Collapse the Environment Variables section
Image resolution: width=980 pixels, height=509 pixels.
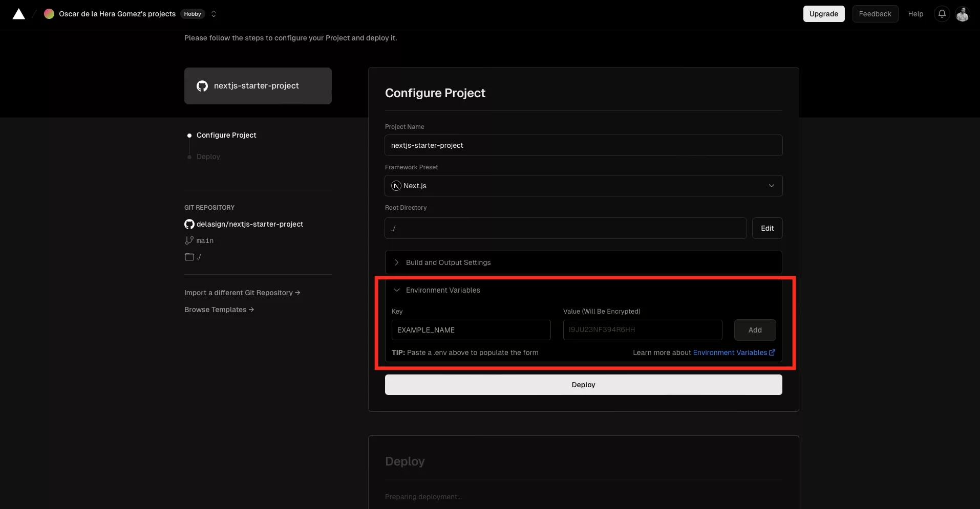click(x=583, y=290)
